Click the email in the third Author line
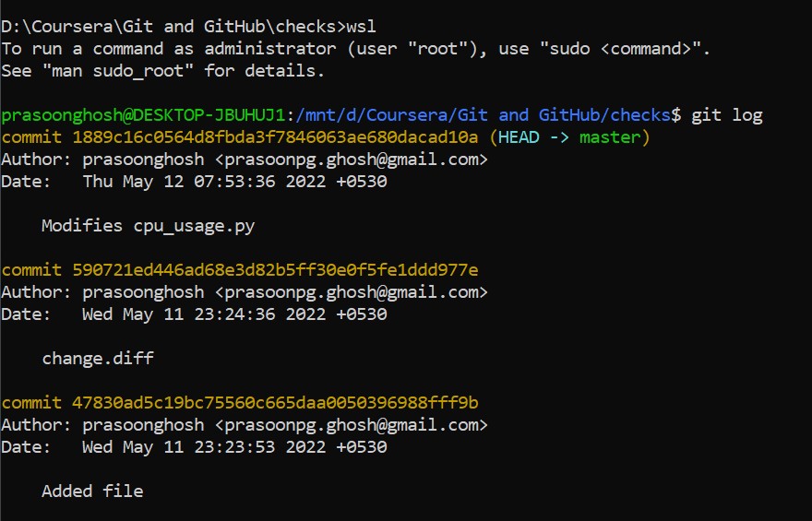Viewport: 812px width, 521px height. pos(352,425)
